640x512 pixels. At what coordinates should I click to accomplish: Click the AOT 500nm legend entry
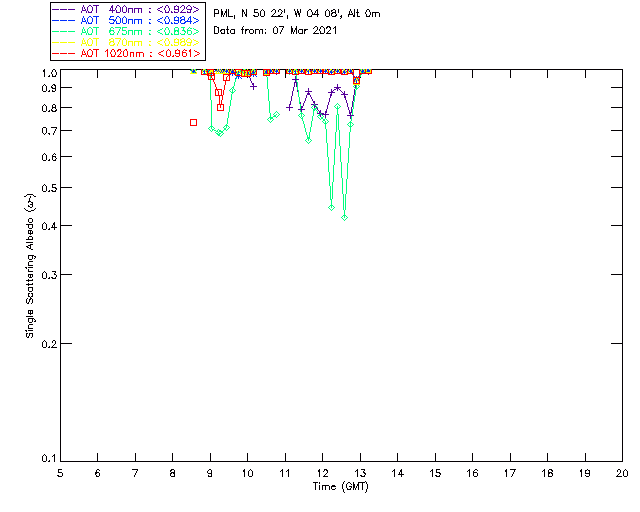pyautogui.click(x=126, y=20)
